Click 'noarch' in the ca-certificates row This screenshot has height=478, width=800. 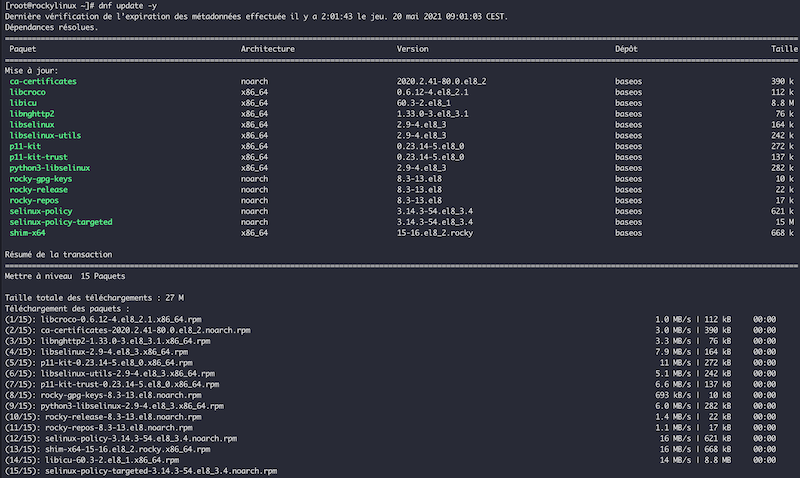coord(254,81)
